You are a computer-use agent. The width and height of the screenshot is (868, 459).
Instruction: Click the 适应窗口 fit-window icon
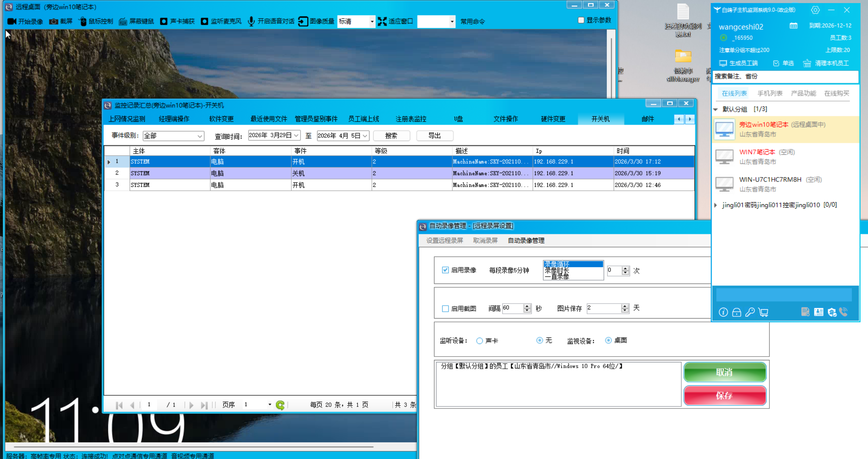(x=382, y=21)
